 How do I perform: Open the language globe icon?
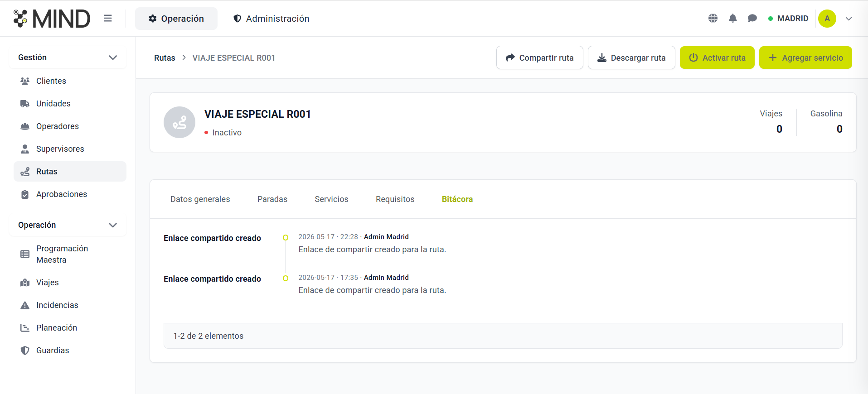713,18
